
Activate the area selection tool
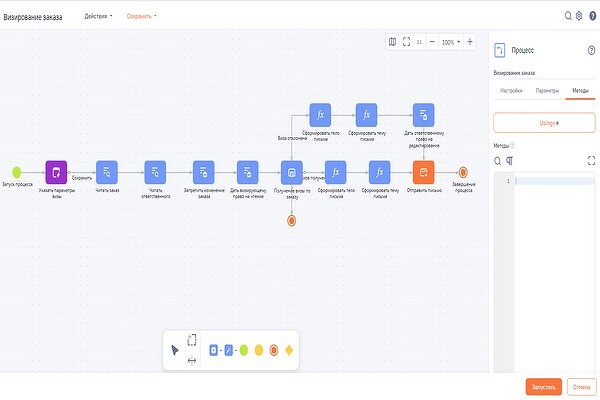192,340
